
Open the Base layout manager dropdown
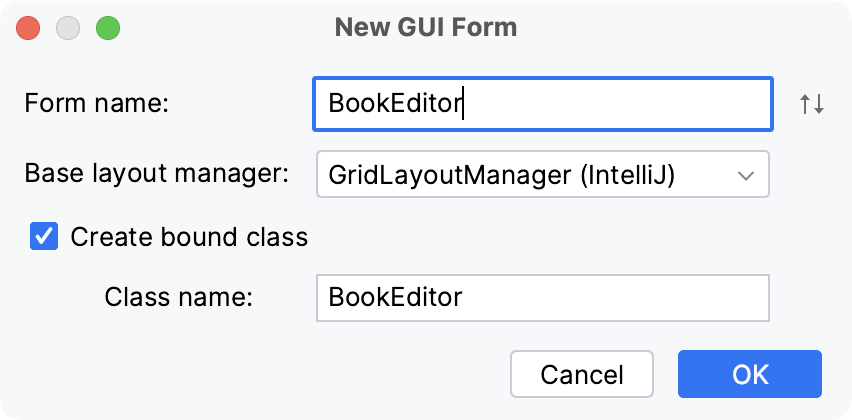[x=542, y=175]
